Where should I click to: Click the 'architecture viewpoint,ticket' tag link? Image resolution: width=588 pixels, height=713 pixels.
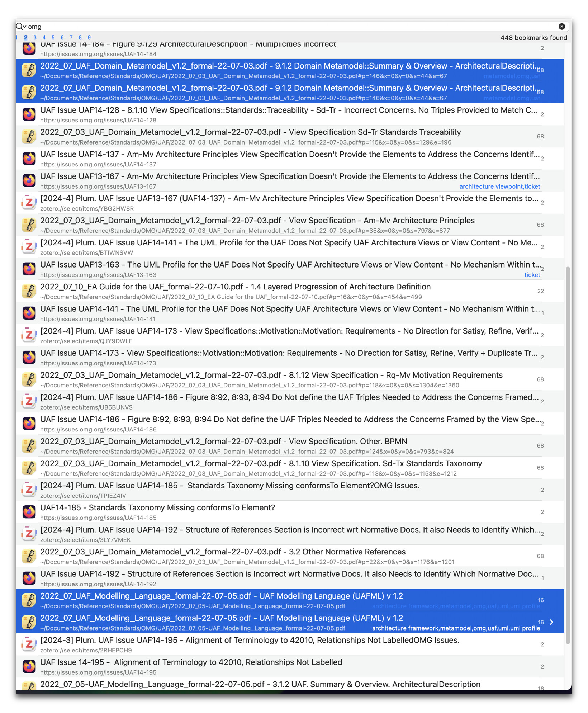pyautogui.click(x=499, y=186)
